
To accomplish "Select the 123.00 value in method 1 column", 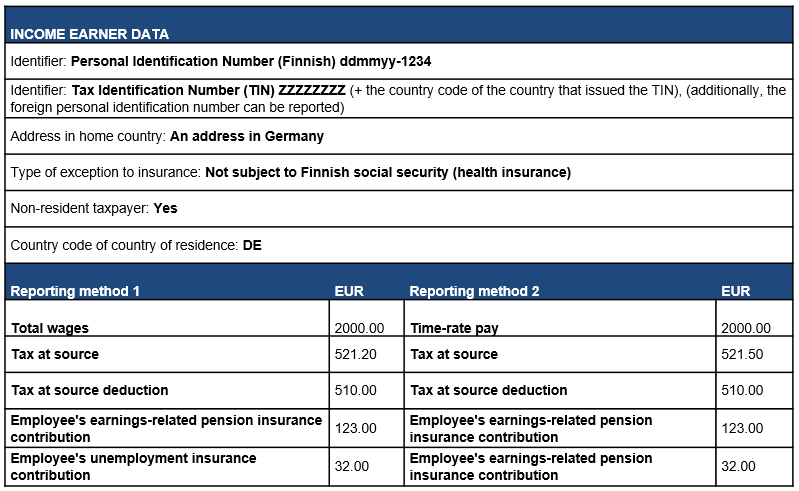I will (x=356, y=428).
